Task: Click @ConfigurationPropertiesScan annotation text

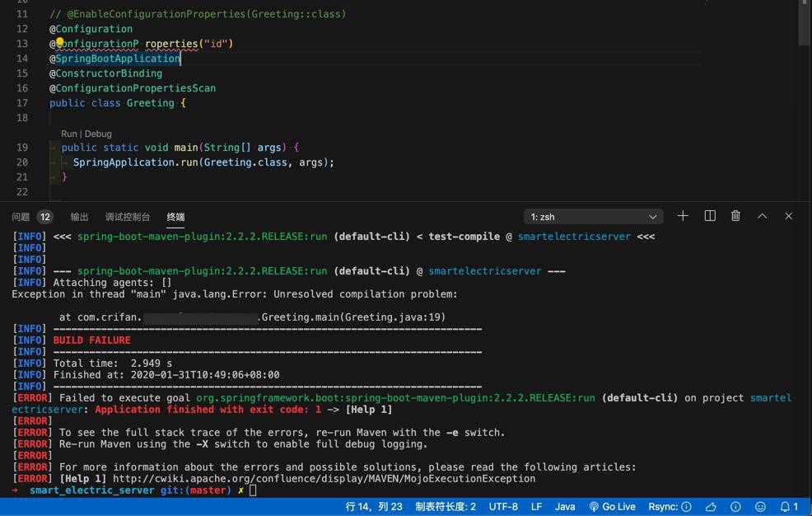Action: tap(133, 88)
